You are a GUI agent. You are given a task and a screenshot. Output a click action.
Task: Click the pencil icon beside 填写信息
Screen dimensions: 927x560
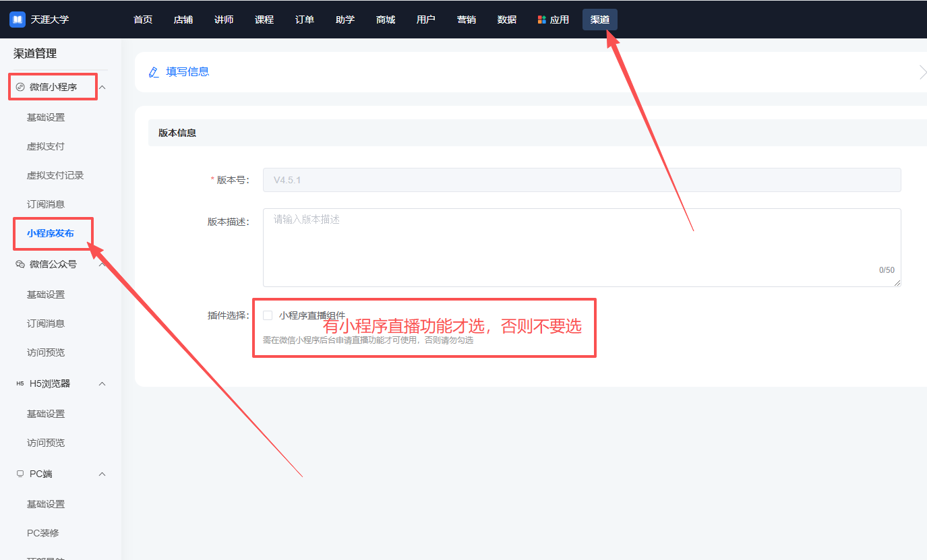[x=154, y=72]
